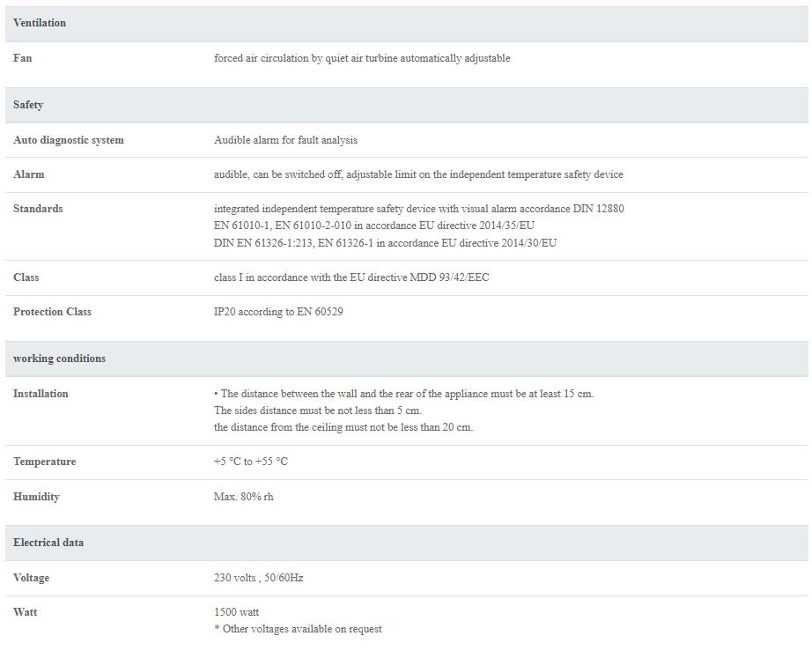Click the Ventilation section header
The image size is (812, 658).
407,23
